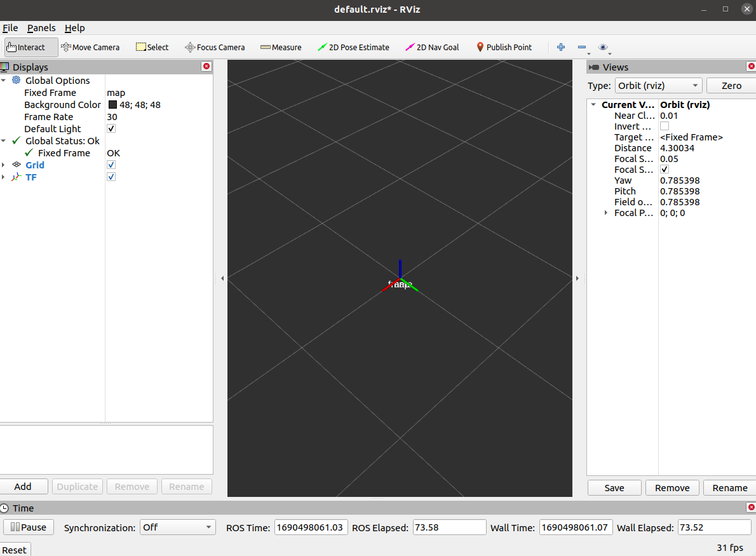Select the 2D Nav Goal tool
This screenshot has width=756, height=556.
click(432, 47)
